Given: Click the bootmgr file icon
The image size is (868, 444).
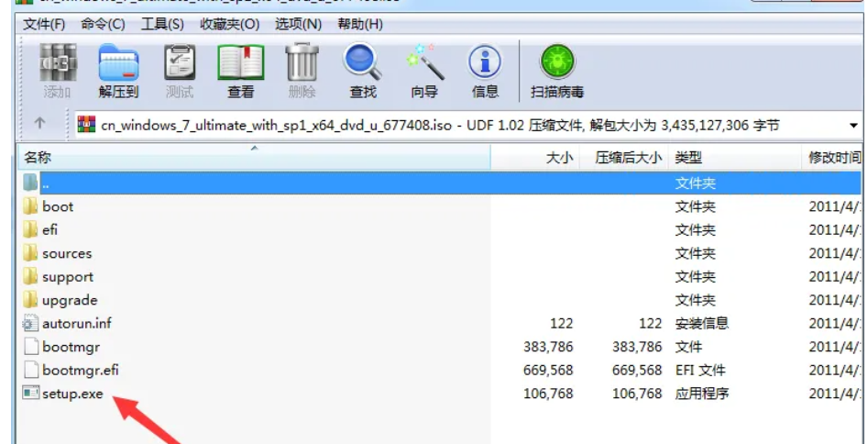Looking at the screenshot, I should point(31,347).
